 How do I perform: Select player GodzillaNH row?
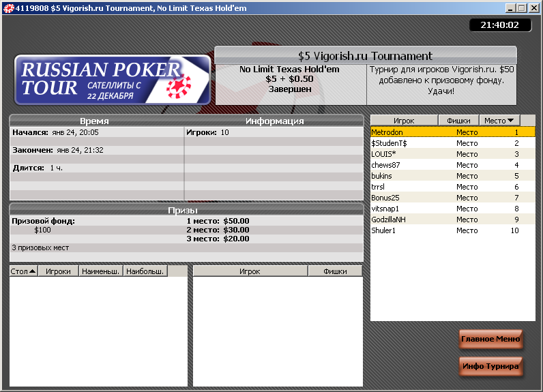(x=453, y=220)
